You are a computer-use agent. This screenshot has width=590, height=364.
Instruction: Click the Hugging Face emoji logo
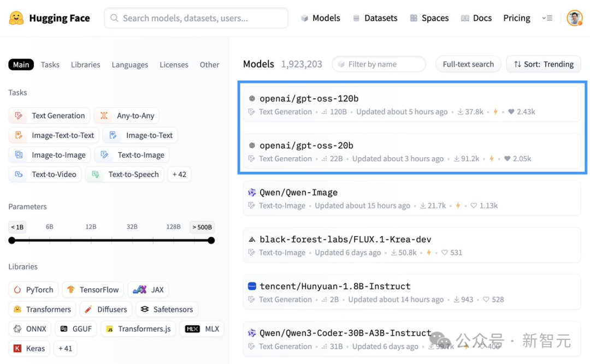coord(16,18)
